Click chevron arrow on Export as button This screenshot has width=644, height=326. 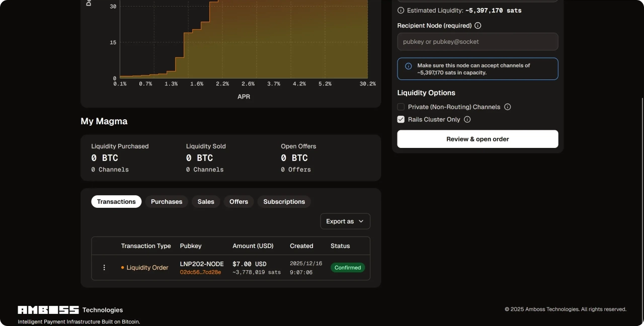click(361, 221)
